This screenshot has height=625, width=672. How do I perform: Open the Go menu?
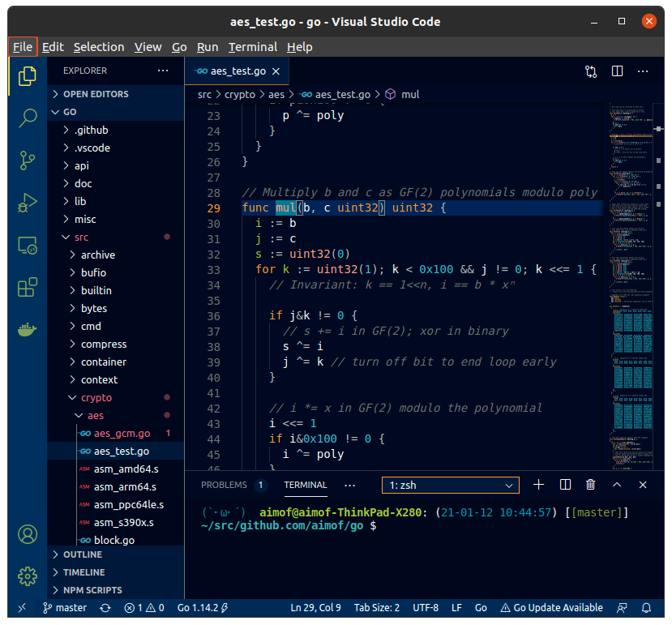179,47
